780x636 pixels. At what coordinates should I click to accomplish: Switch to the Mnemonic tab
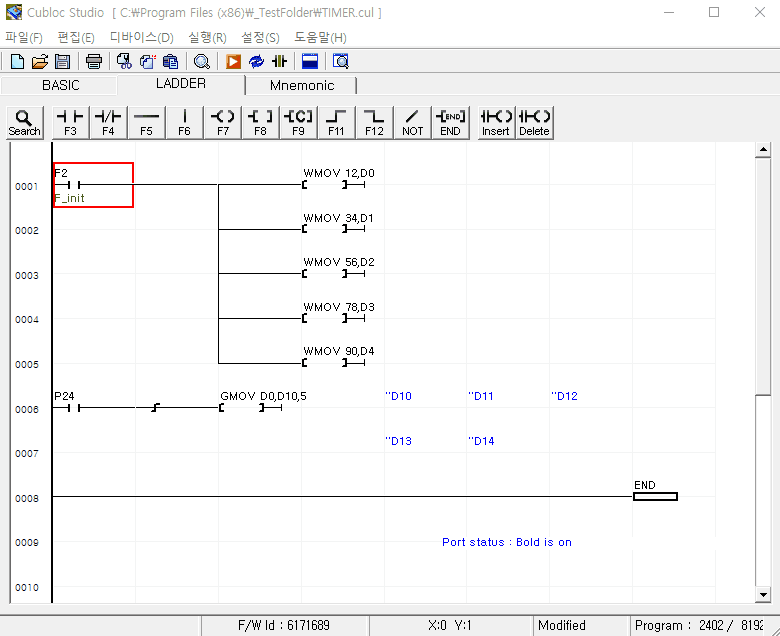click(302, 85)
